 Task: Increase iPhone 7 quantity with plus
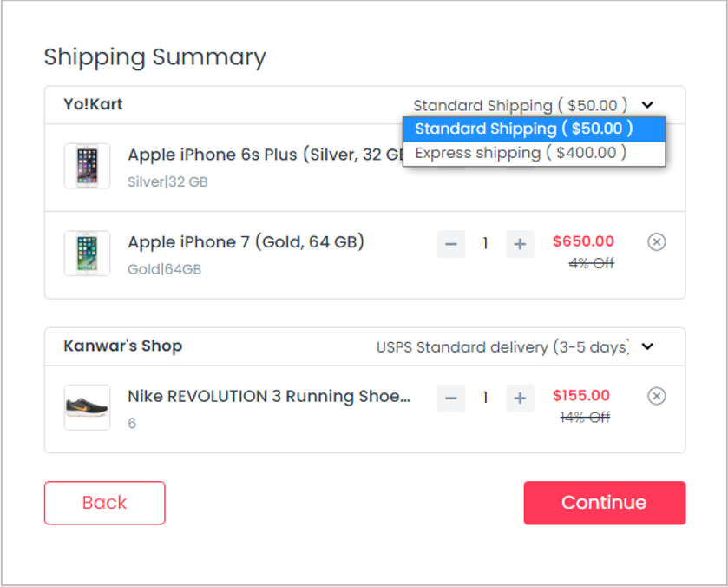pos(520,244)
